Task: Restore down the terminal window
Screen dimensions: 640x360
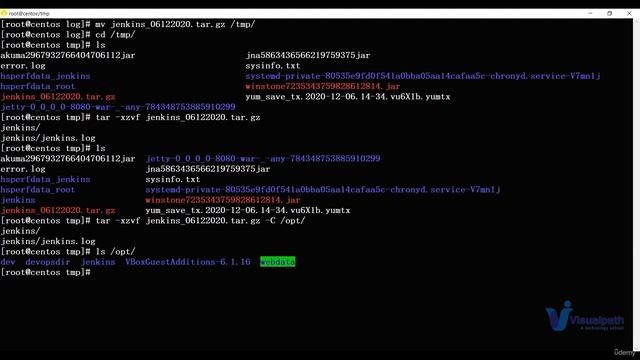Action: pyautogui.click(x=609, y=13)
